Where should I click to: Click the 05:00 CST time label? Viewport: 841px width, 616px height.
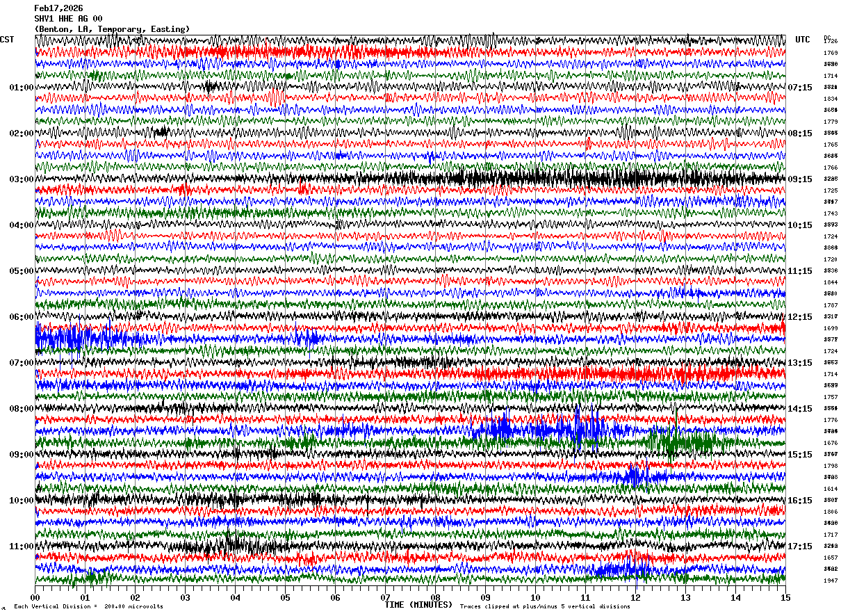tap(22, 271)
